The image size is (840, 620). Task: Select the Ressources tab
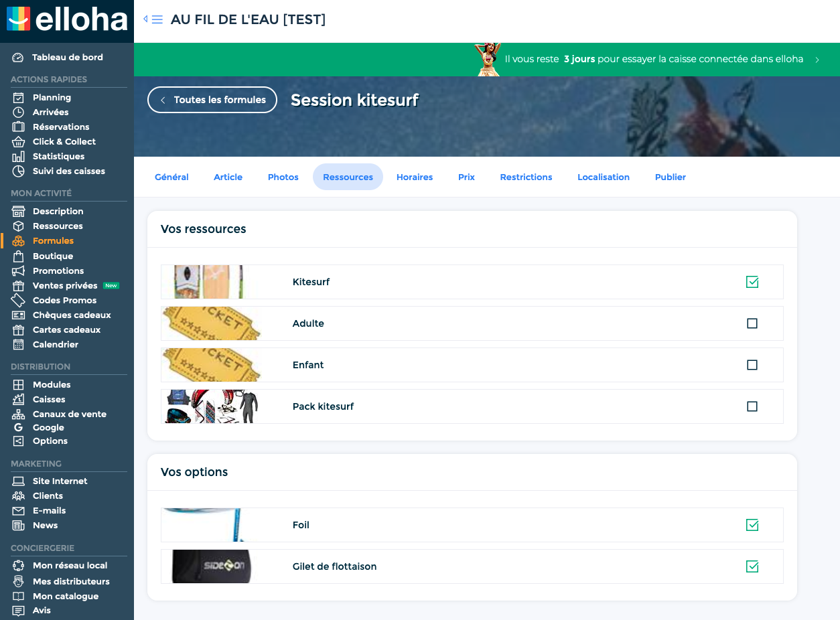tap(348, 177)
